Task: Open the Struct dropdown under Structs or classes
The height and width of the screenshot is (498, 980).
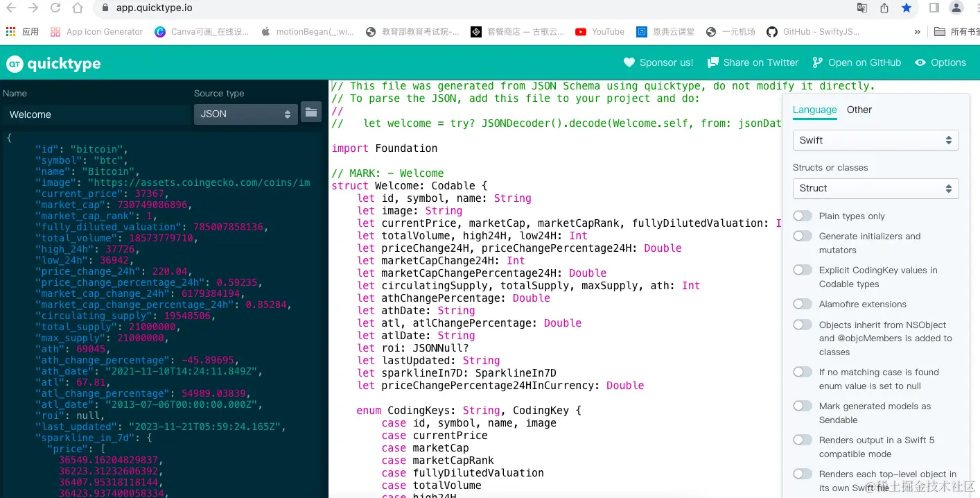Action: [875, 188]
